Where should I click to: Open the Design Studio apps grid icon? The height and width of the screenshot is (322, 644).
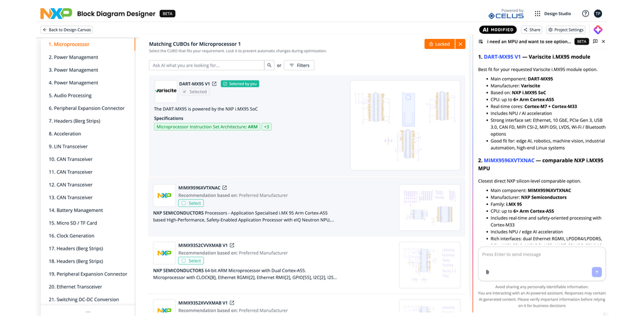pyautogui.click(x=537, y=14)
